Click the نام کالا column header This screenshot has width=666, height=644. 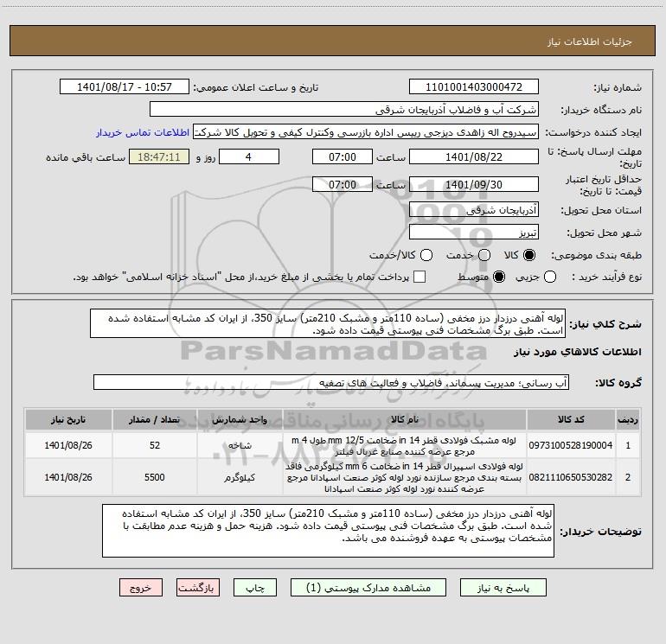pyautogui.click(x=405, y=419)
